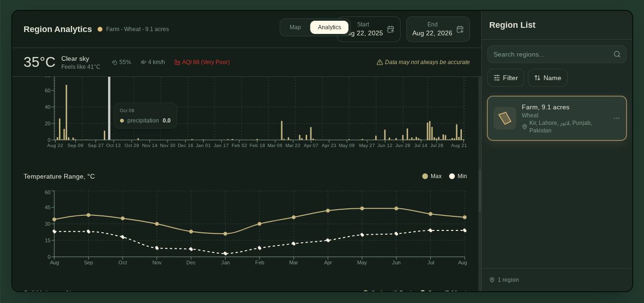Click the 35°C temperature reading
644x303 pixels.
tap(40, 62)
